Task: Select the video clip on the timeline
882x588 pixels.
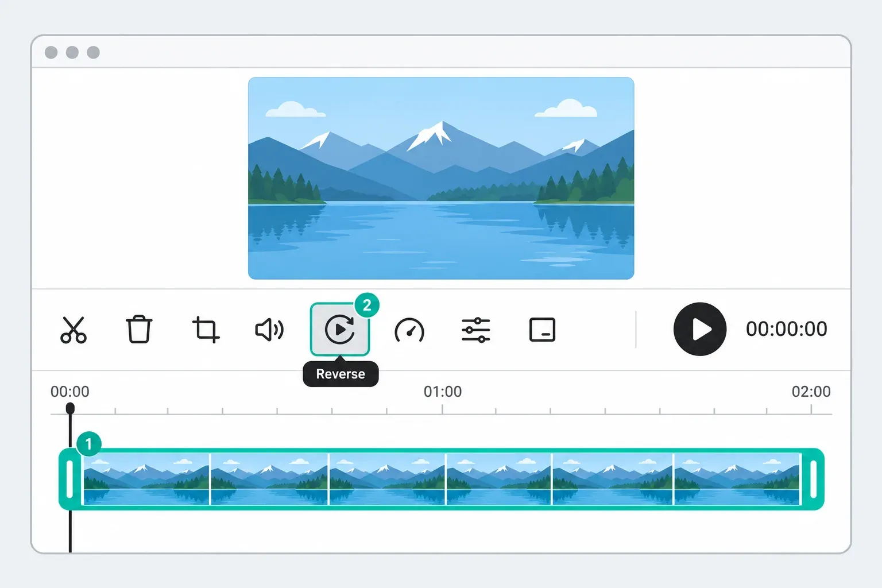Action: click(442, 479)
